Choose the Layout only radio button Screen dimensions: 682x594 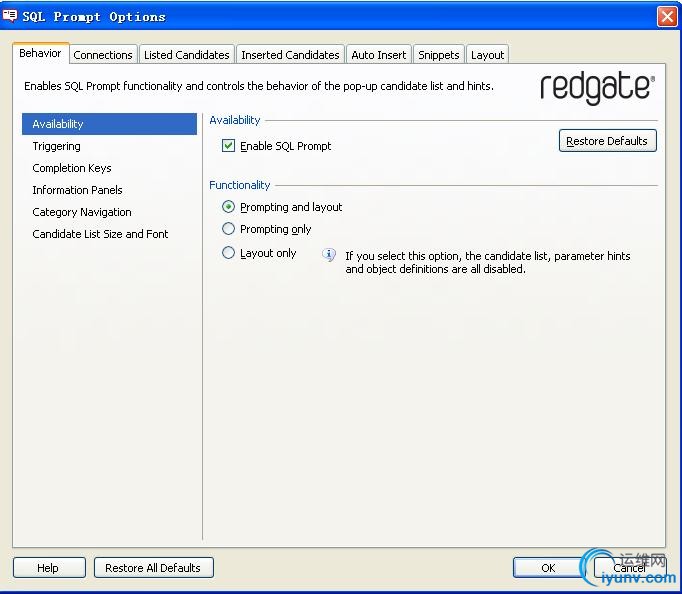coord(228,253)
